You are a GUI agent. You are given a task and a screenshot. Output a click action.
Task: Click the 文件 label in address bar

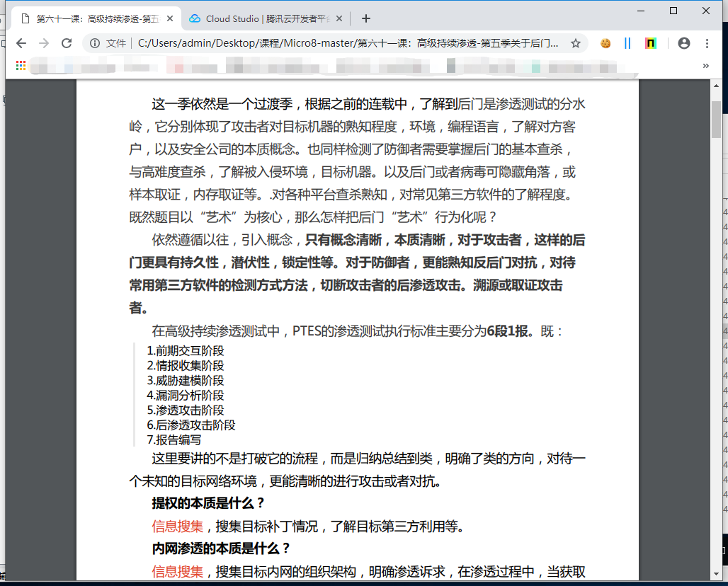coord(115,43)
